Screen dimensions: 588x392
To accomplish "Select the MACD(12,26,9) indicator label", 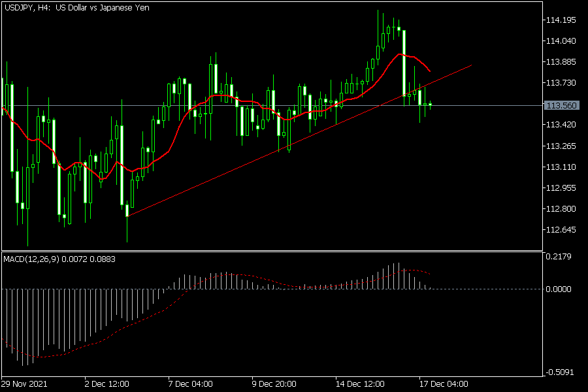I will (x=59, y=259).
